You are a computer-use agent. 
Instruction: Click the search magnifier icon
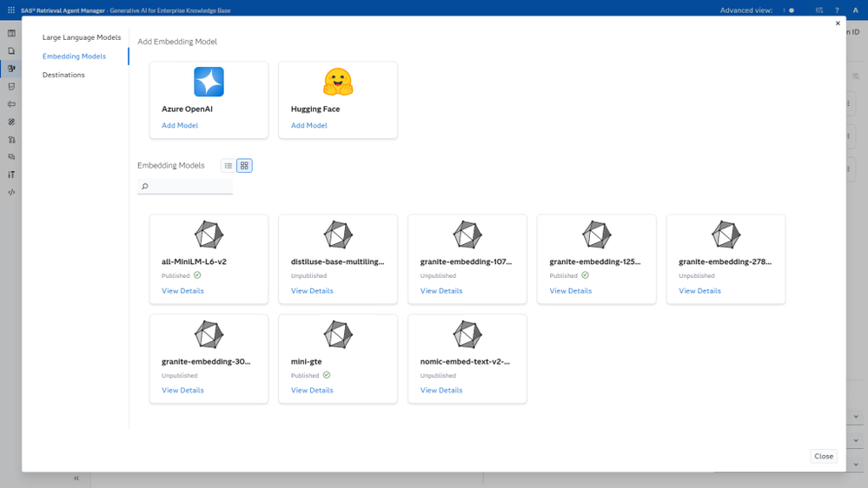point(145,187)
